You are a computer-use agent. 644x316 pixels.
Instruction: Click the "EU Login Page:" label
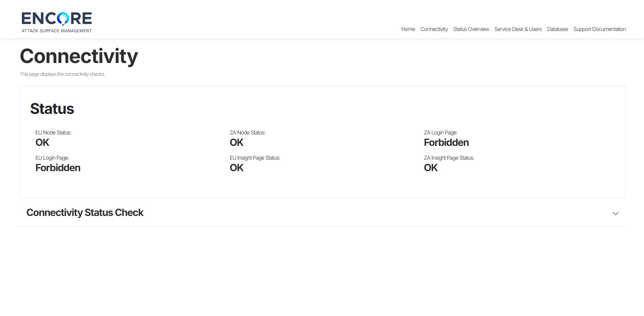(52, 158)
